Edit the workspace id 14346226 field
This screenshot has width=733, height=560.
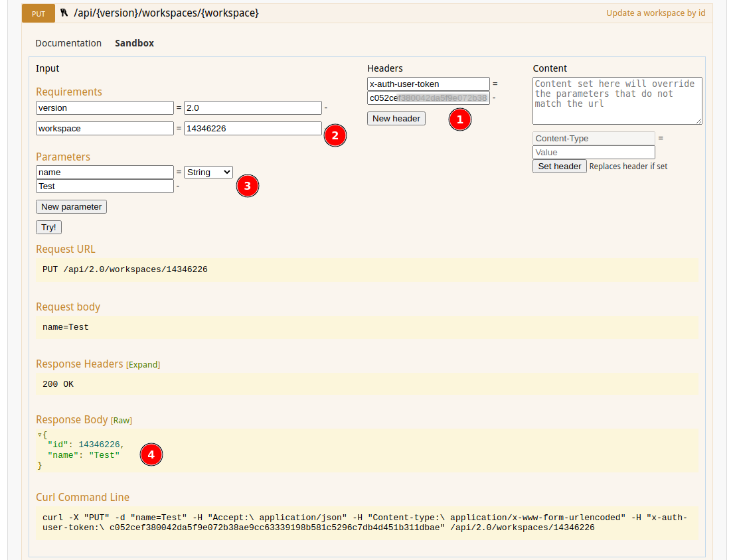click(253, 129)
